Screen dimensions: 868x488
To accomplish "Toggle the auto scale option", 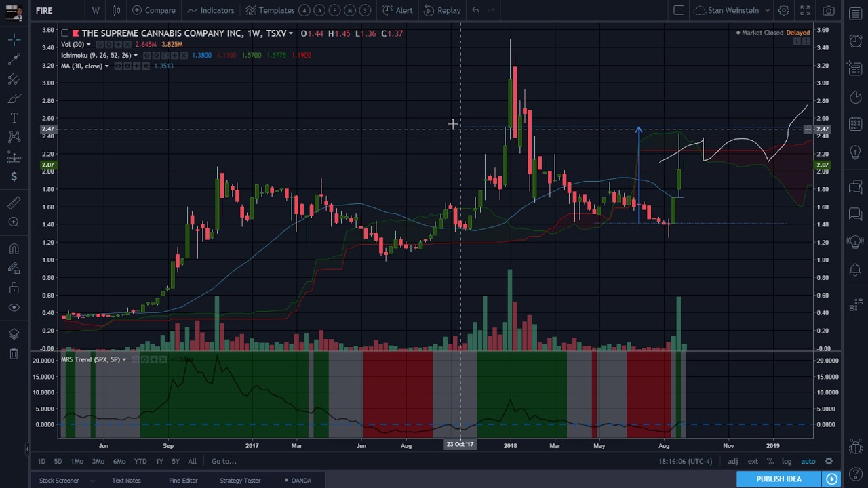I will pos(808,461).
